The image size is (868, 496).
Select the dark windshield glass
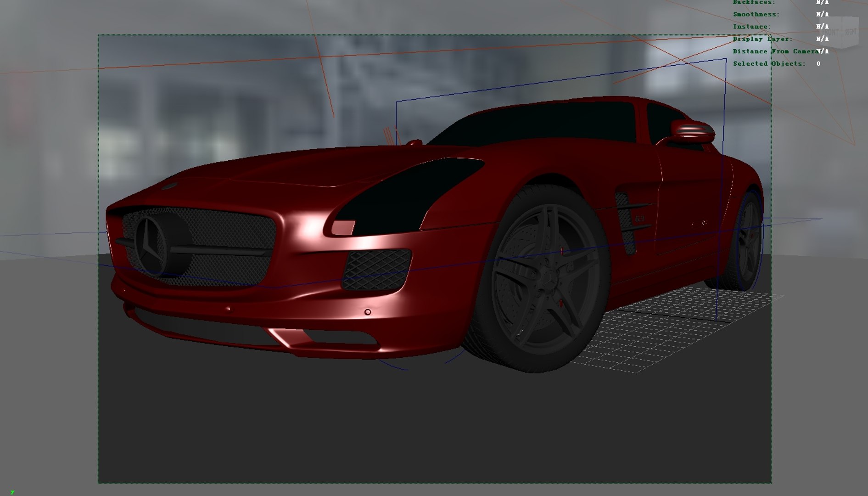click(532, 122)
